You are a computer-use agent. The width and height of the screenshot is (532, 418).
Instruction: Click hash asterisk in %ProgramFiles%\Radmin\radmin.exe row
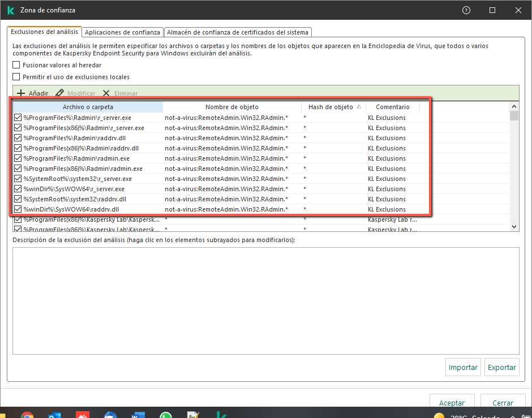(304, 158)
